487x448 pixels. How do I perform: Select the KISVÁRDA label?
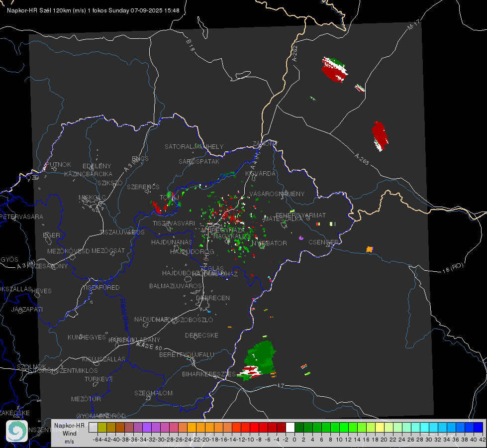(261, 174)
